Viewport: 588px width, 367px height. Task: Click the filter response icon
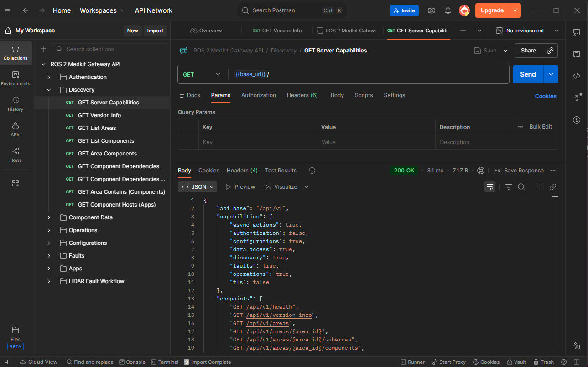point(508,187)
